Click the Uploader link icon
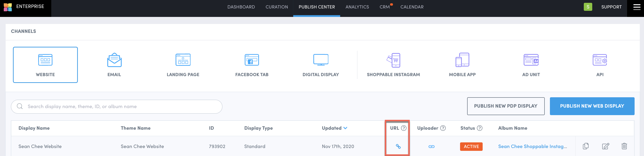The width and height of the screenshot is (644, 156). click(431, 147)
